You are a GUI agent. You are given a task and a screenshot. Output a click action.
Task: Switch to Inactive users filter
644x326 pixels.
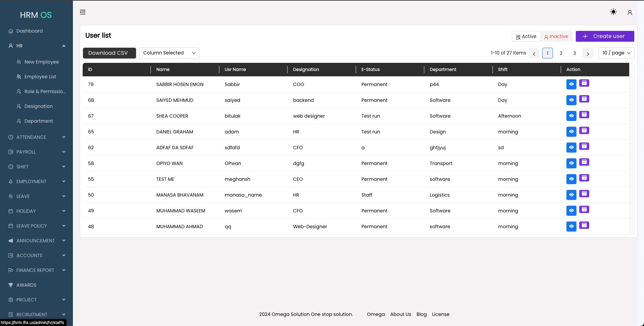coord(556,36)
